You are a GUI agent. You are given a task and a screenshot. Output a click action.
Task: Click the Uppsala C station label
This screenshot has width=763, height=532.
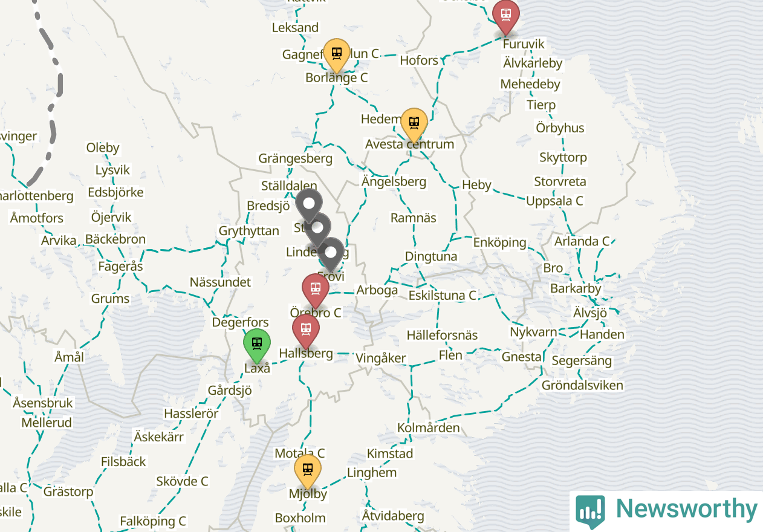(554, 201)
